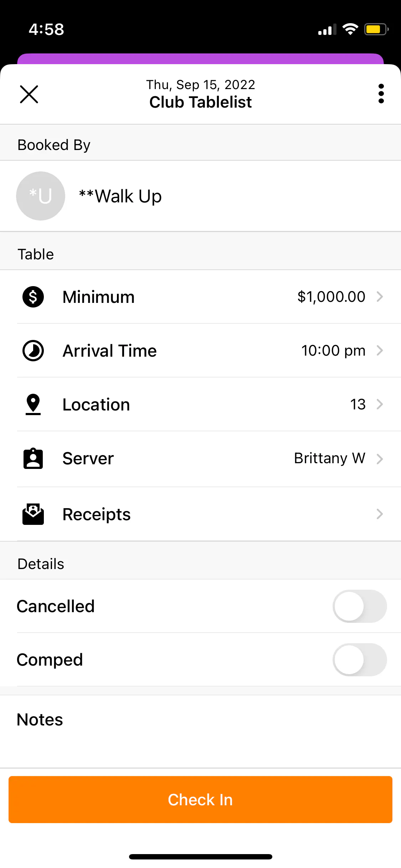Open the three-dot more options menu
Screen dimensions: 401x868
click(381, 94)
